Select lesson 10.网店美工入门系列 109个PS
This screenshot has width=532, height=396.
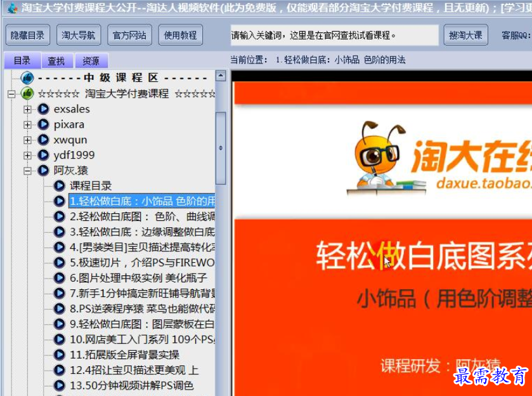tap(142, 340)
